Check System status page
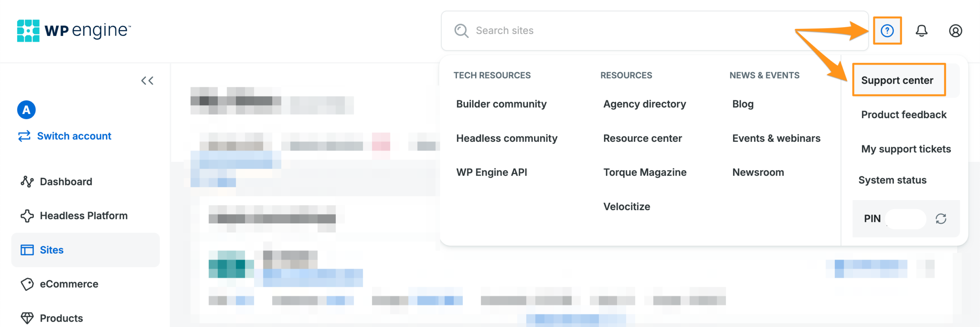980x327 pixels. [x=892, y=180]
